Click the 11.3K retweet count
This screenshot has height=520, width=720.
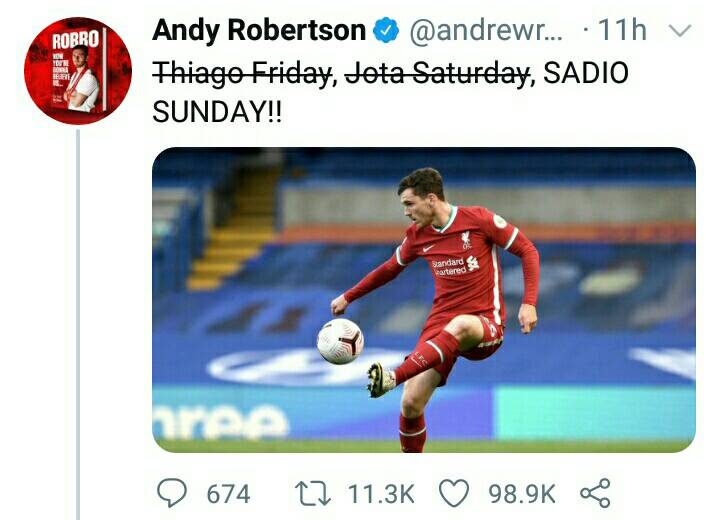[x=381, y=494]
